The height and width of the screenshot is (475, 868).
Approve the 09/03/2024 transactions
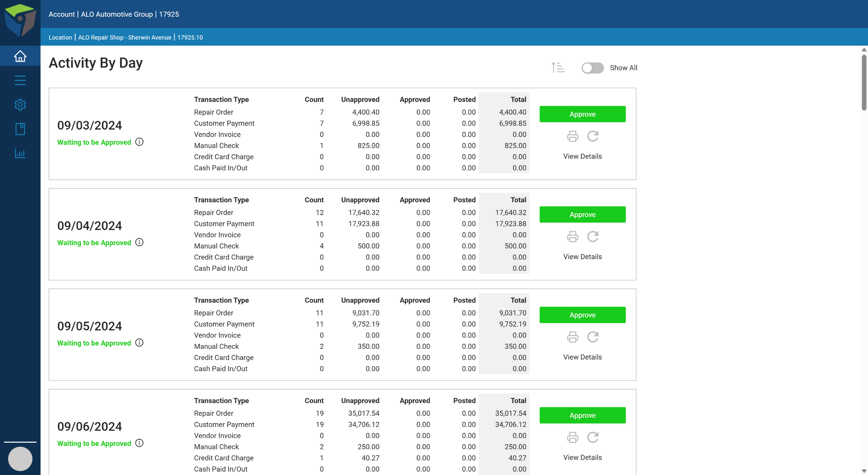click(x=582, y=114)
